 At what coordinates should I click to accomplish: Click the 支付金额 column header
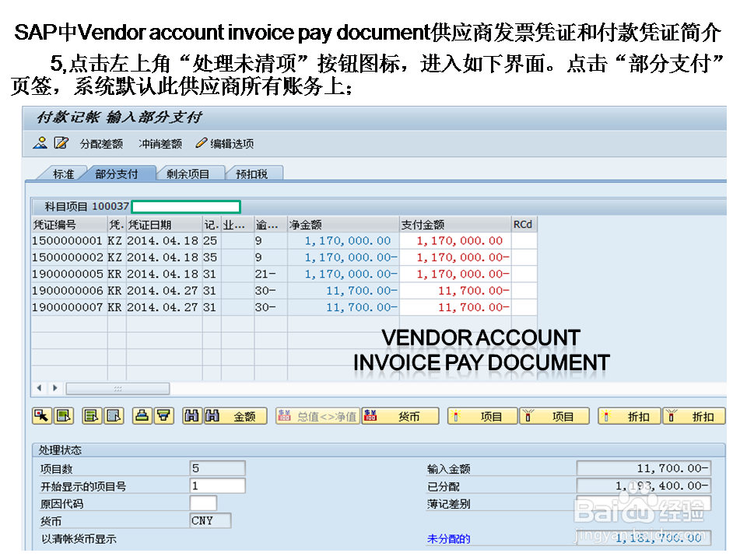pos(455,224)
